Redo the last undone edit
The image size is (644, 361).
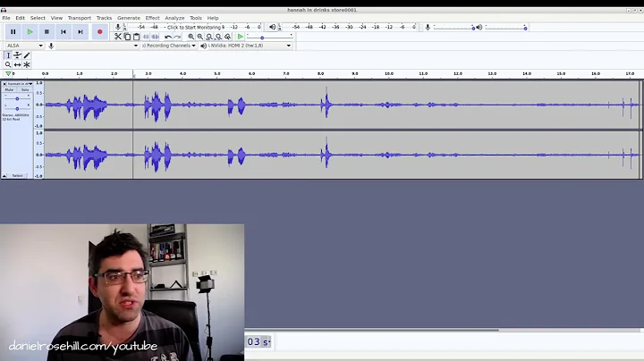tap(177, 37)
